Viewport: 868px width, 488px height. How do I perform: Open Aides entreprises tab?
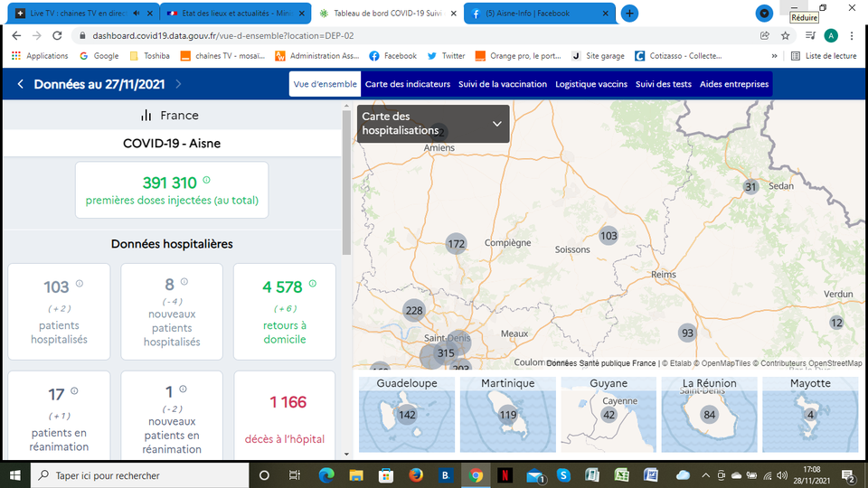[734, 84]
